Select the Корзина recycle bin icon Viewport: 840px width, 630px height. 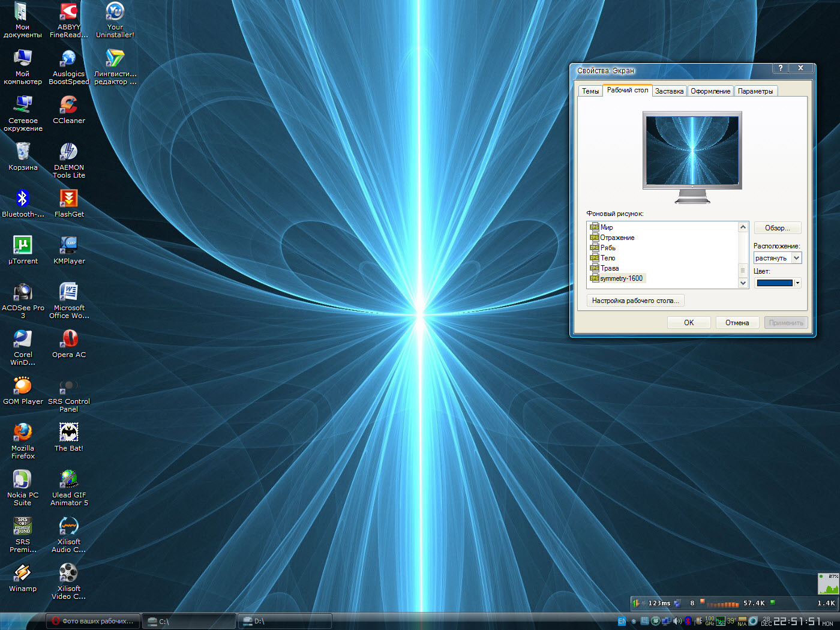tap(23, 157)
